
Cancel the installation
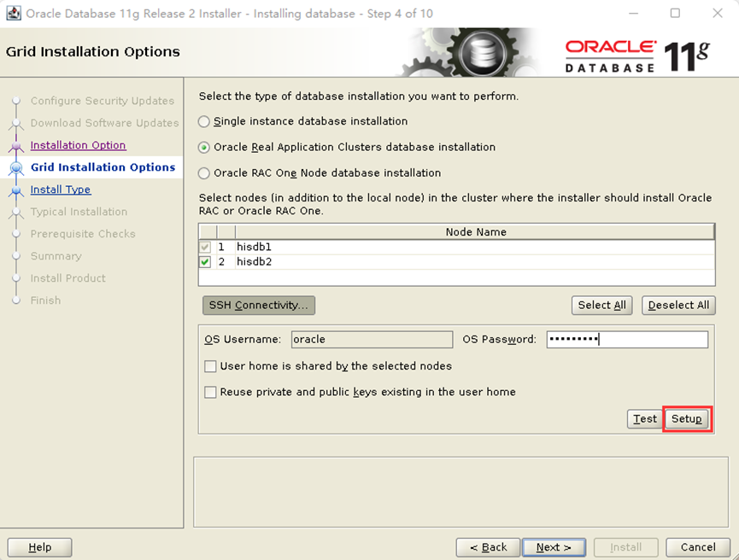point(698,547)
